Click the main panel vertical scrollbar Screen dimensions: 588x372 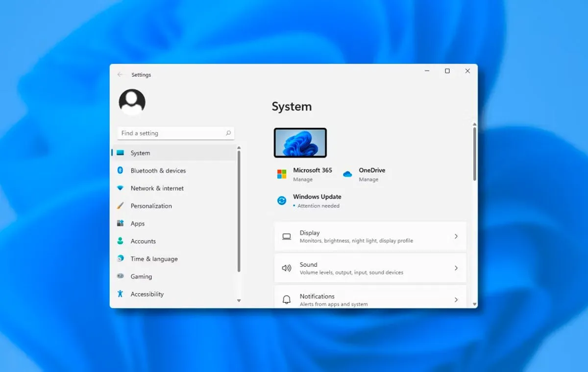474,154
